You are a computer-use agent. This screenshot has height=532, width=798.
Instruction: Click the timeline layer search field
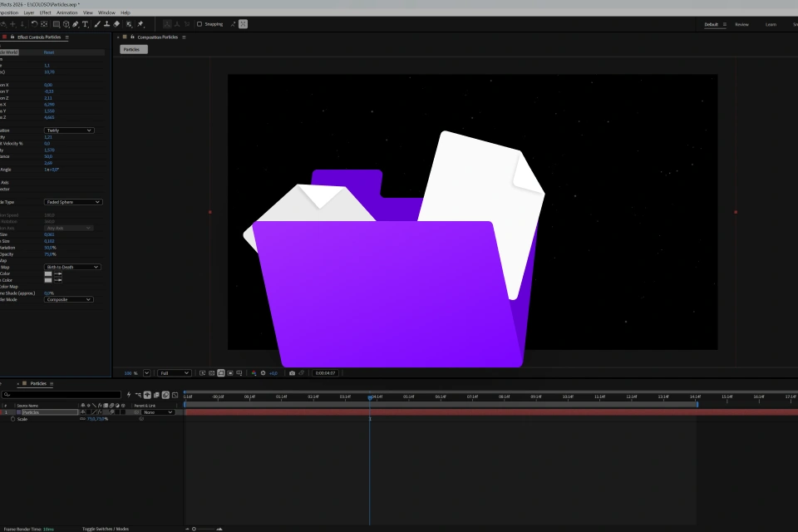(61, 395)
